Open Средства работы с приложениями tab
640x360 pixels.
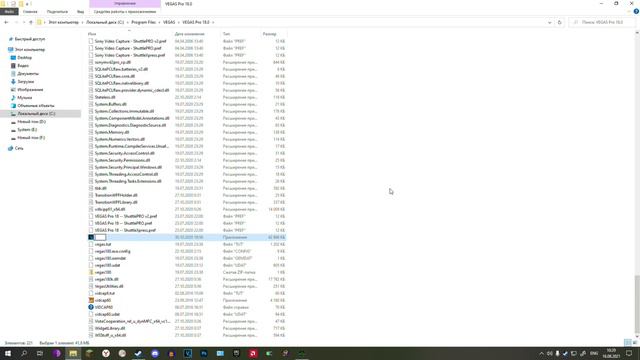pos(125,11)
